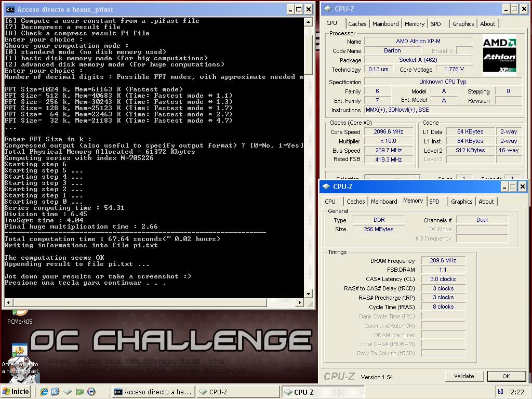The image size is (532, 399).
Task: Switch to Graphics tab in lower CPU-Z window
Action: (x=461, y=202)
